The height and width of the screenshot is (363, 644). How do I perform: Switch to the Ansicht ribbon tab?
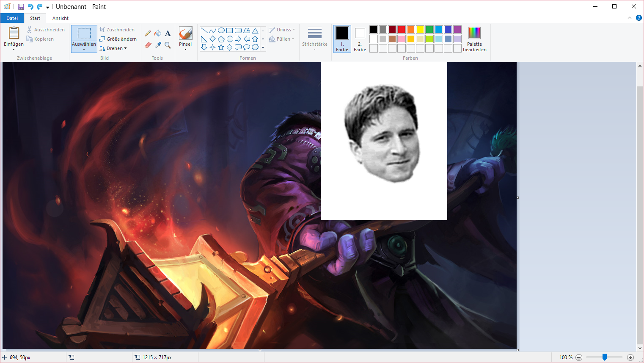(61, 18)
